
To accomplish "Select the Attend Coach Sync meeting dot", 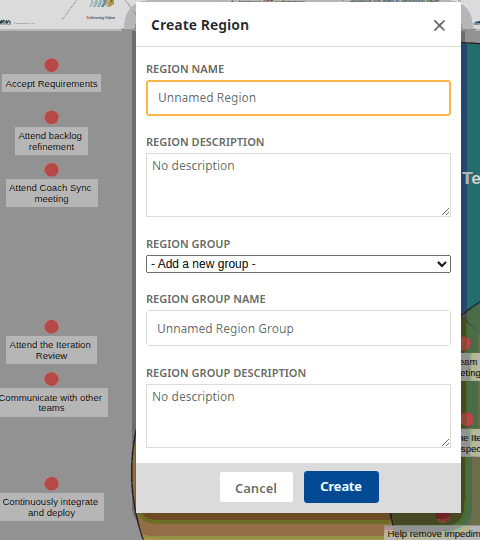I will 51,170.
